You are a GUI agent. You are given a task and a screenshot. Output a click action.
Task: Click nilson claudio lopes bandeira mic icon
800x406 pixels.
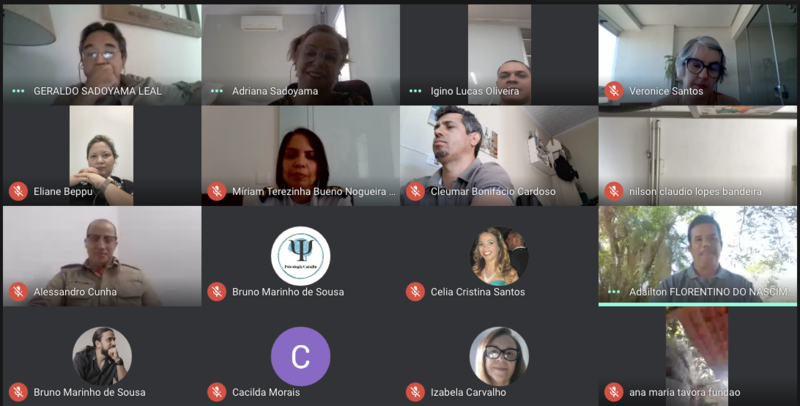click(614, 191)
